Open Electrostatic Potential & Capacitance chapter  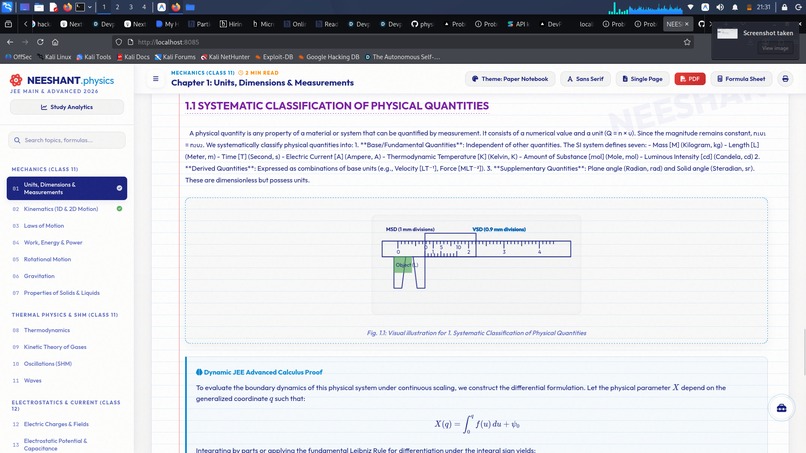pyautogui.click(x=67, y=444)
